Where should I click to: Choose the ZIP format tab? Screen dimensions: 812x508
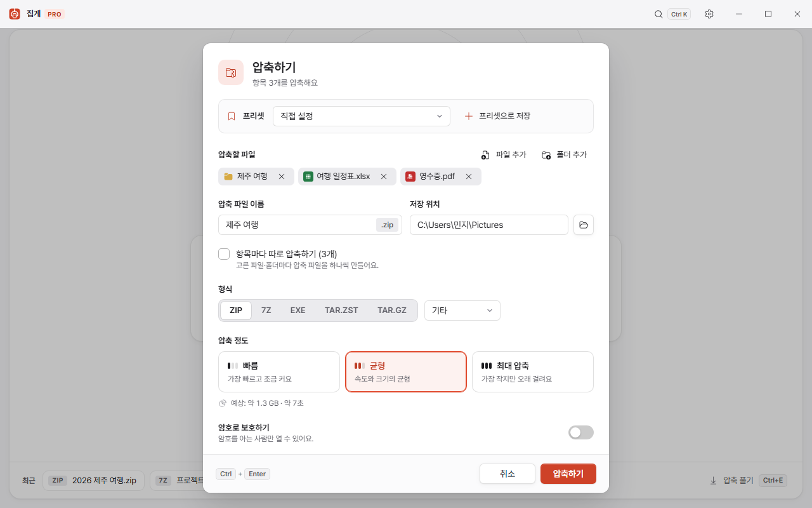(x=236, y=311)
